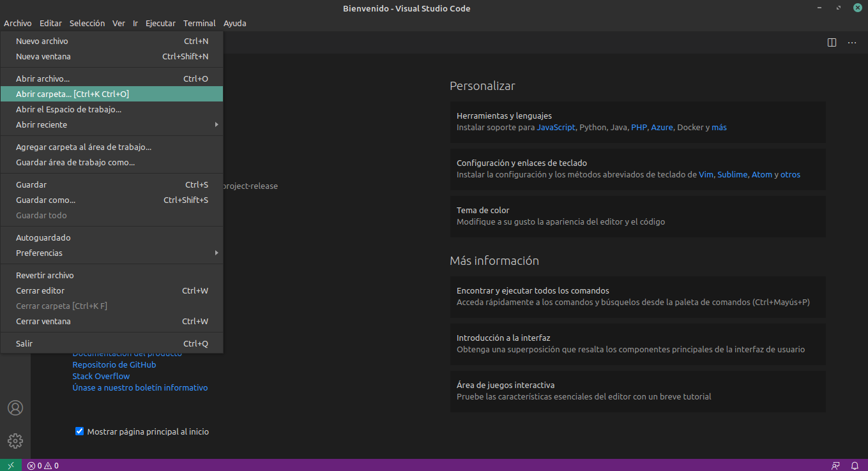Click 'Herramientas y lenguajes' card title
Image resolution: width=868 pixels, height=471 pixels.
tap(504, 116)
